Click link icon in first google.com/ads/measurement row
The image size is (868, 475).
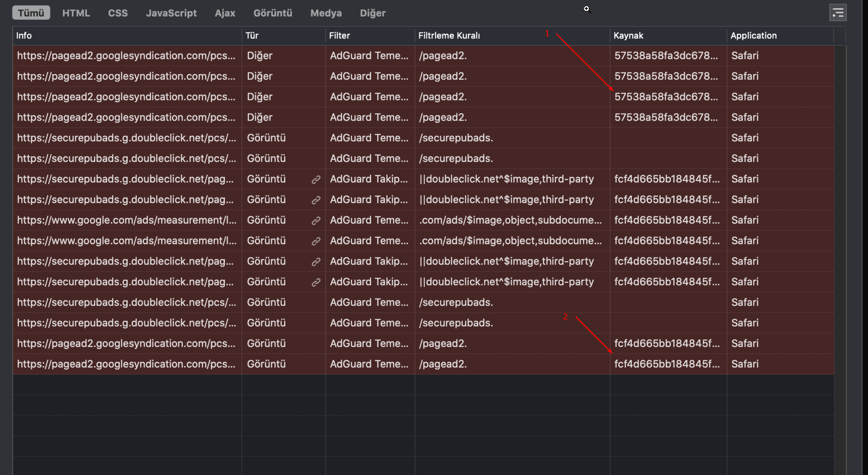(x=316, y=221)
